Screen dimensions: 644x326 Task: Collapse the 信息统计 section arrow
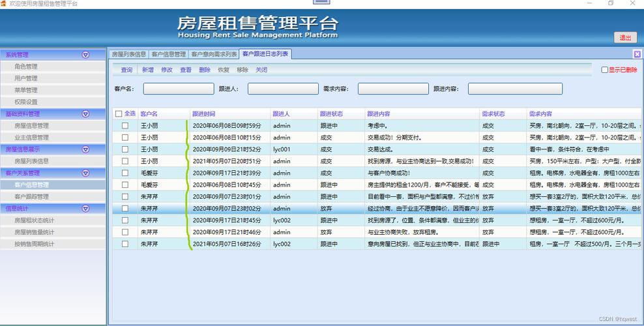tap(85, 209)
